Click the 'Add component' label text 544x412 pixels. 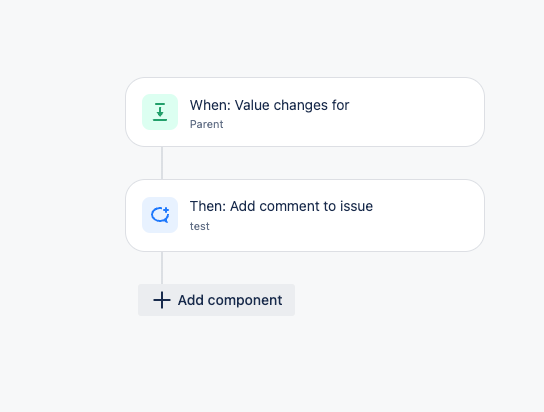230,300
